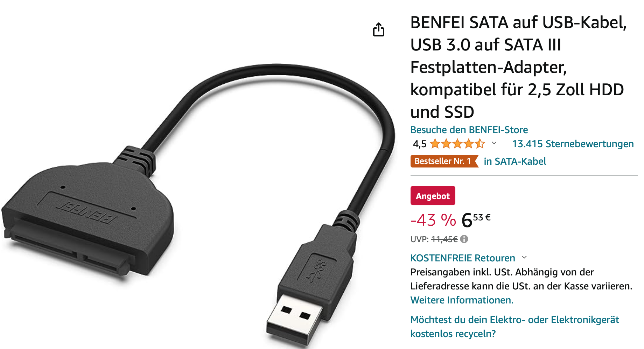Click the red Angebot deal badge
The image size is (644, 349).
[x=433, y=196]
